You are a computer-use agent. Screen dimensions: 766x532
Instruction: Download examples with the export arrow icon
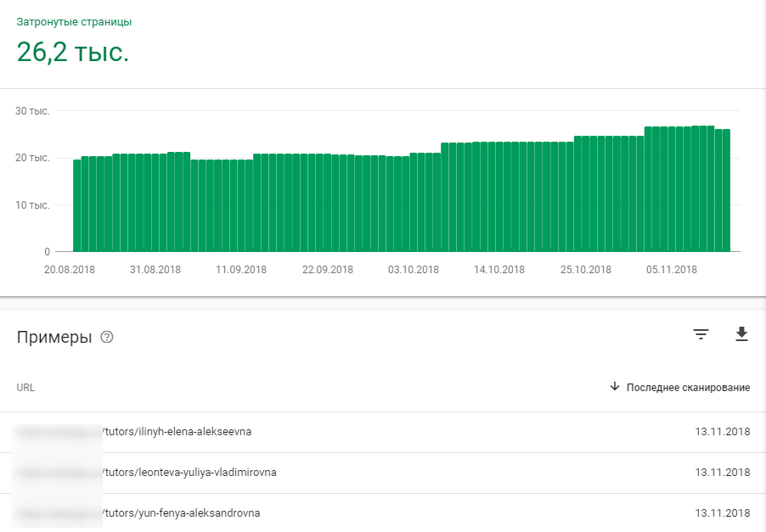[741, 333]
